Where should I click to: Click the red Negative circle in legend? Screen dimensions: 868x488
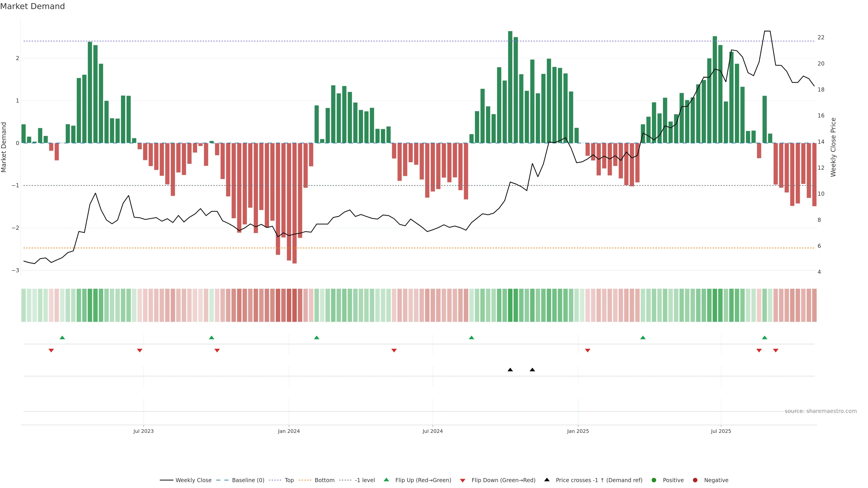pyautogui.click(x=695, y=480)
